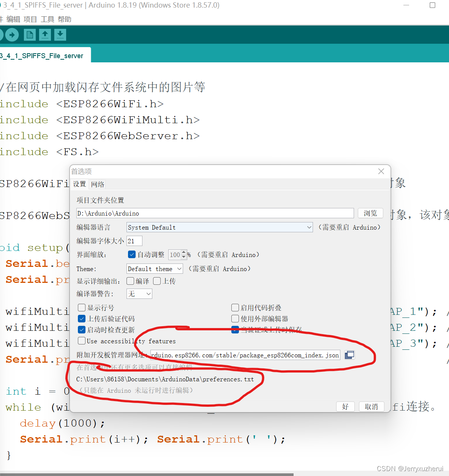Open the preferences.txt file path link
This screenshot has height=476, width=449.
point(165,379)
